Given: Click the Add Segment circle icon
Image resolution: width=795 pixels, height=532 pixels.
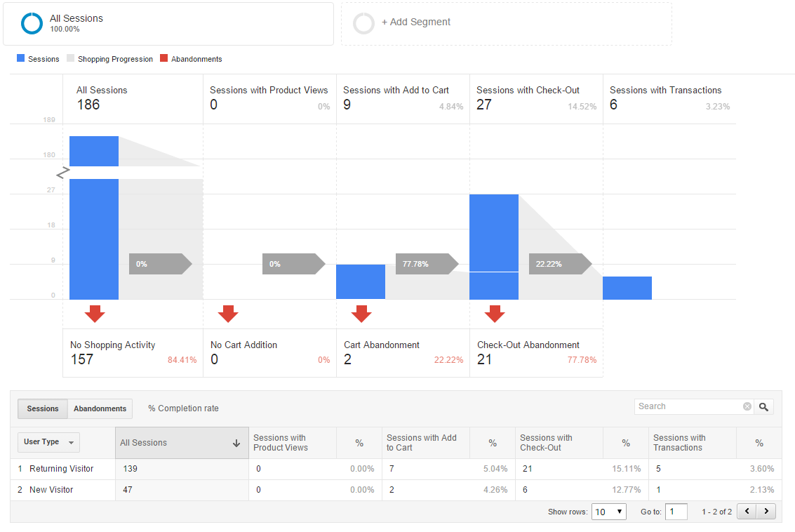Looking at the screenshot, I should click(363, 23).
